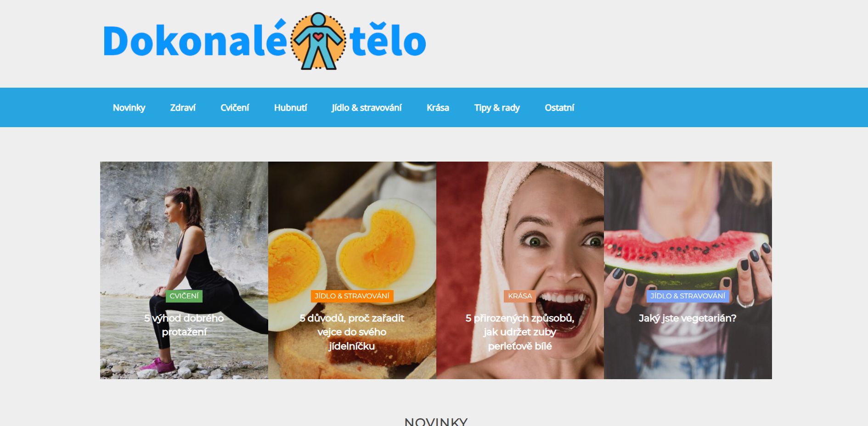868x426 pixels.
Task: Navigate to the Krása category
Action: click(x=438, y=107)
